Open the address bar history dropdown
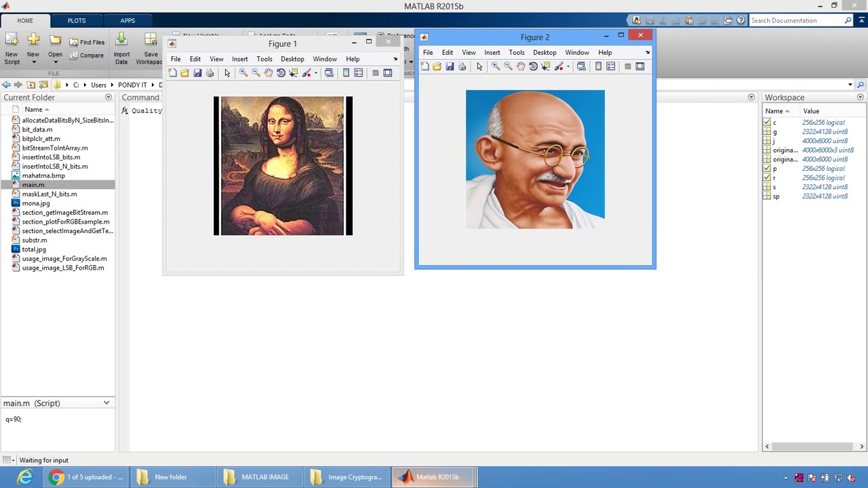 coord(850,85)
